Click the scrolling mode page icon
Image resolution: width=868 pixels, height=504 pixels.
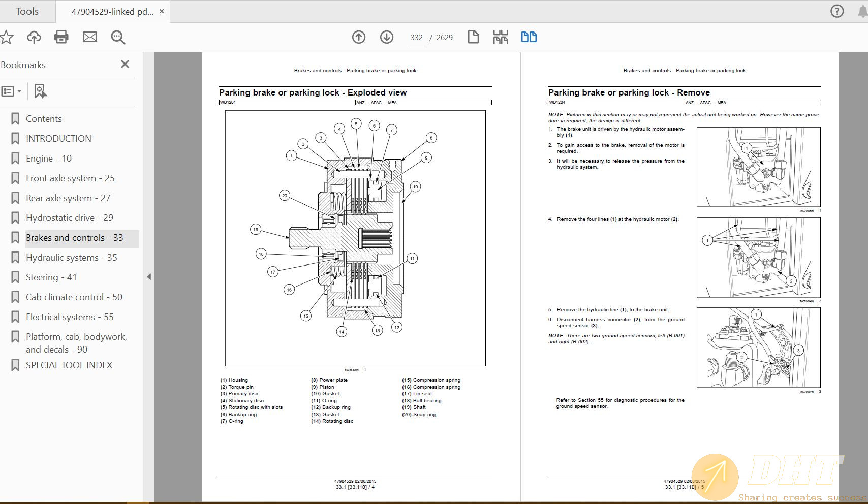(x=501, y=37)
